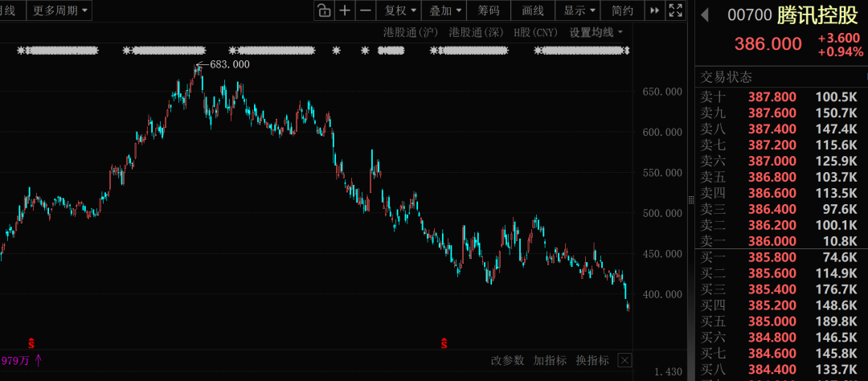868x381 pixels.
Task: Activate the 画线 drawing tools
Action: point(533,10)
